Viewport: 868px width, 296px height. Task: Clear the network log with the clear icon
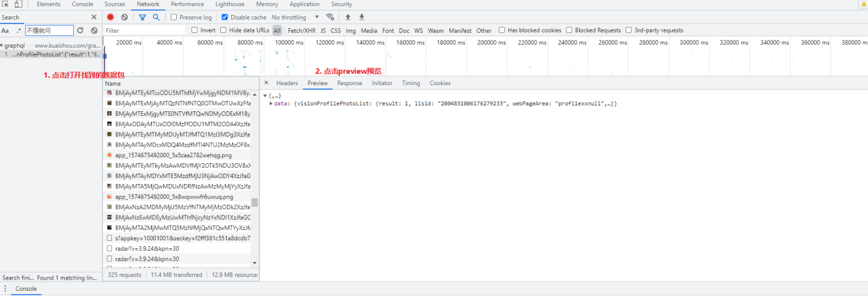tap(124, 17)
